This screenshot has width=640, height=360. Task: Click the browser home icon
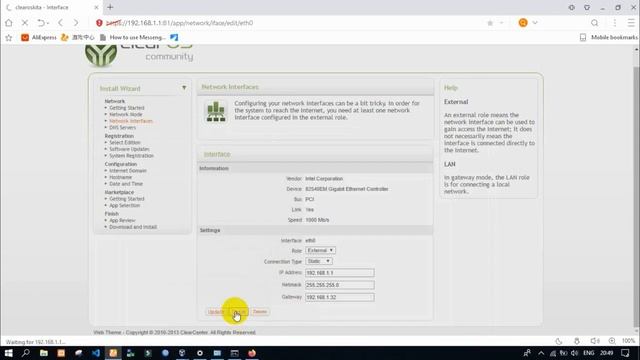point(9,23)
